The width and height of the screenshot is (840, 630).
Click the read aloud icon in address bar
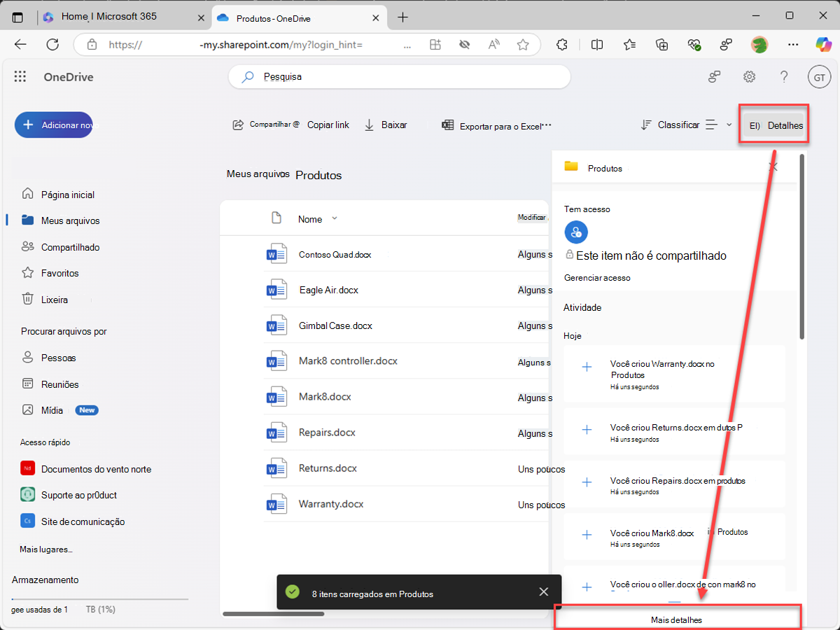(x=494, y=45)
